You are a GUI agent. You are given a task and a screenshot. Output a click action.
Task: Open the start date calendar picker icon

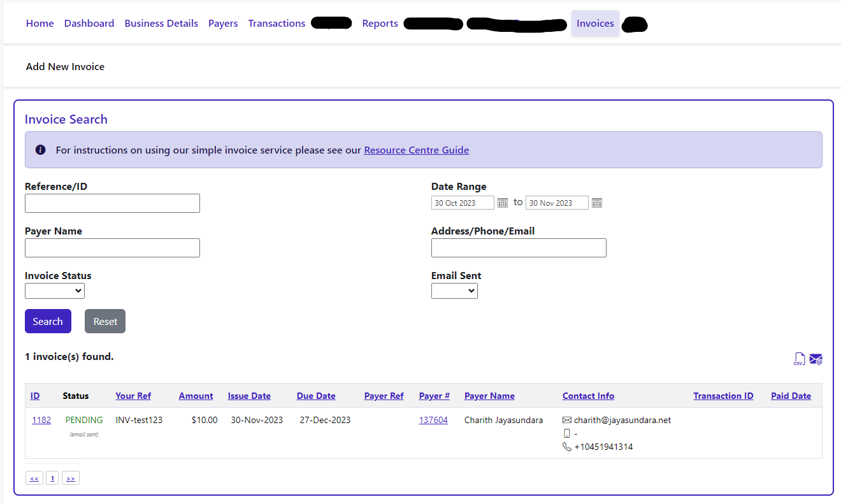point(502,203)
